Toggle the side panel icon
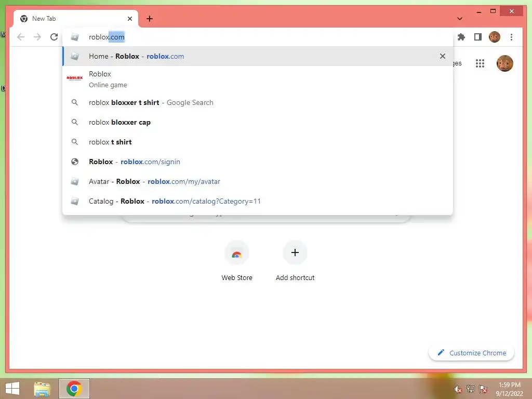The width and height of the screenshot is (532, 399). (478, 37)
